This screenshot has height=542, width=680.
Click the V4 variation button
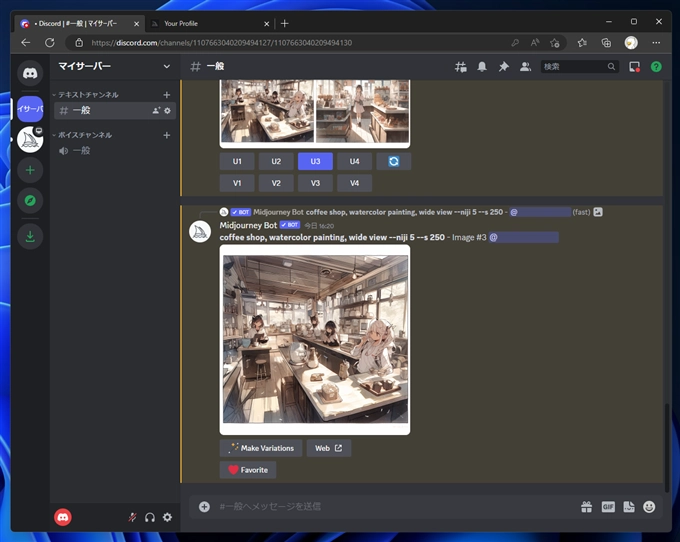[354, 183]
